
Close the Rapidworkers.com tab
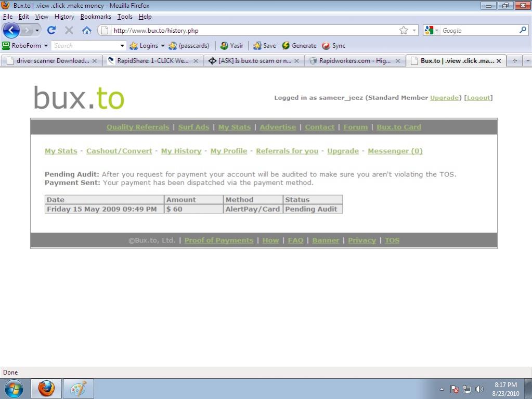[x=398, y=61]
